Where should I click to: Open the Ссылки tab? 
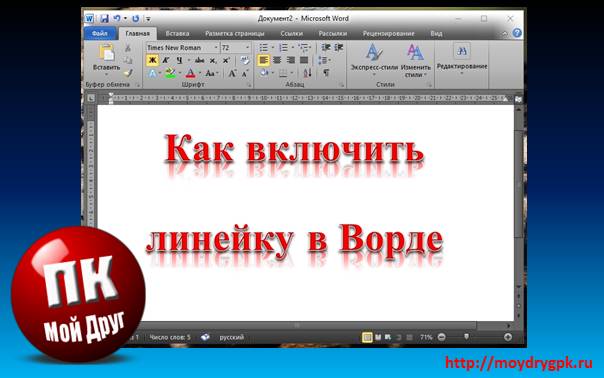(292, 34)
